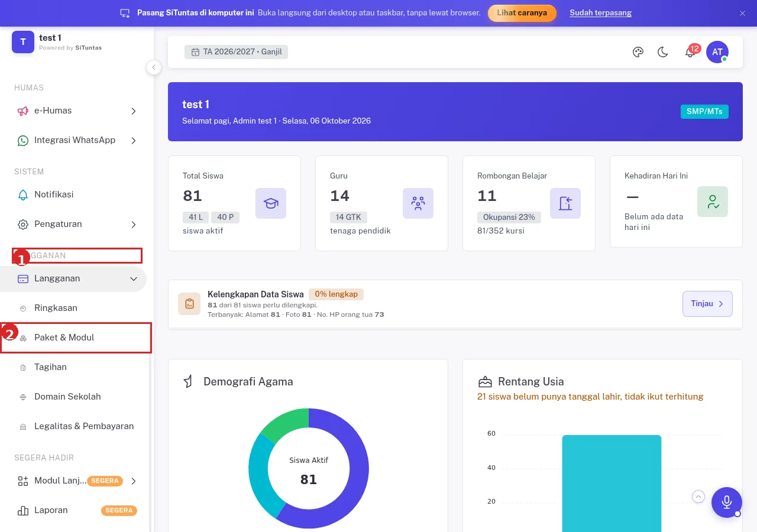Click the gear icon beside Pengaturan
The height and width of the screenshot is (532, 757).
point(23,224)
